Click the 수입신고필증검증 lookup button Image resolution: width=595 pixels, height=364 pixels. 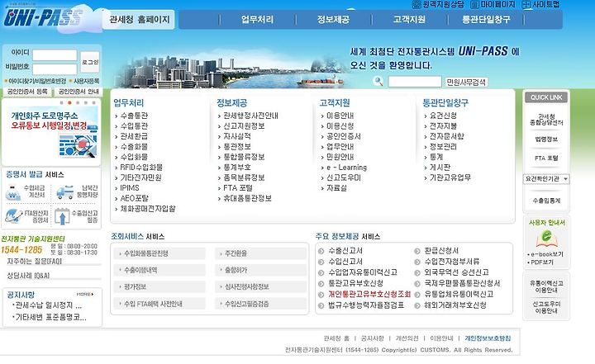tap(260, 304)
